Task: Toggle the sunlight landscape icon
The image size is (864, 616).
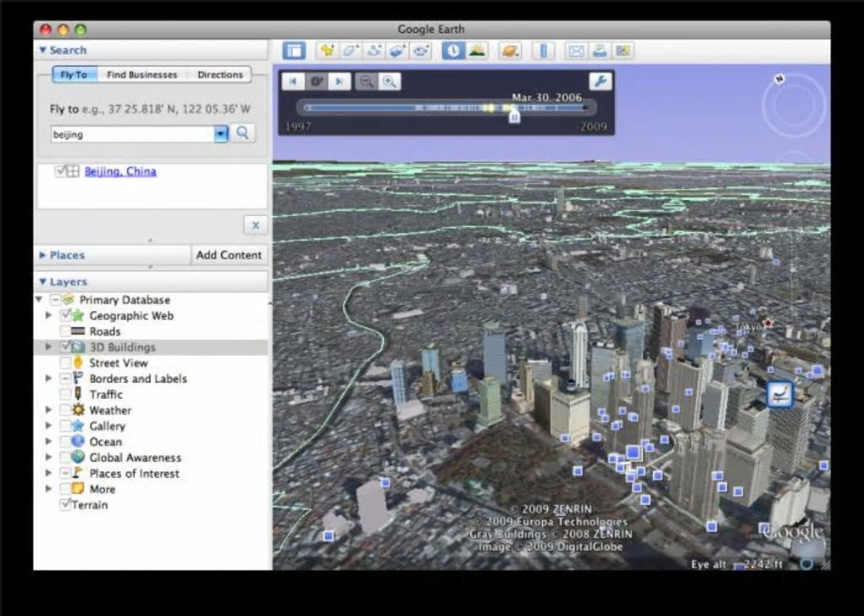Action: pos(477,51)
